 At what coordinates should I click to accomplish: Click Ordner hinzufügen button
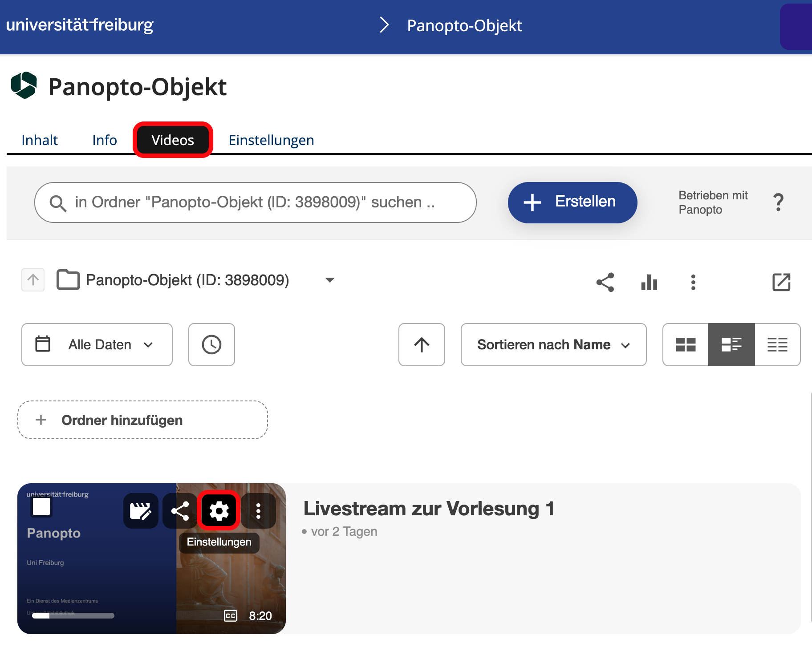(142, 420)
